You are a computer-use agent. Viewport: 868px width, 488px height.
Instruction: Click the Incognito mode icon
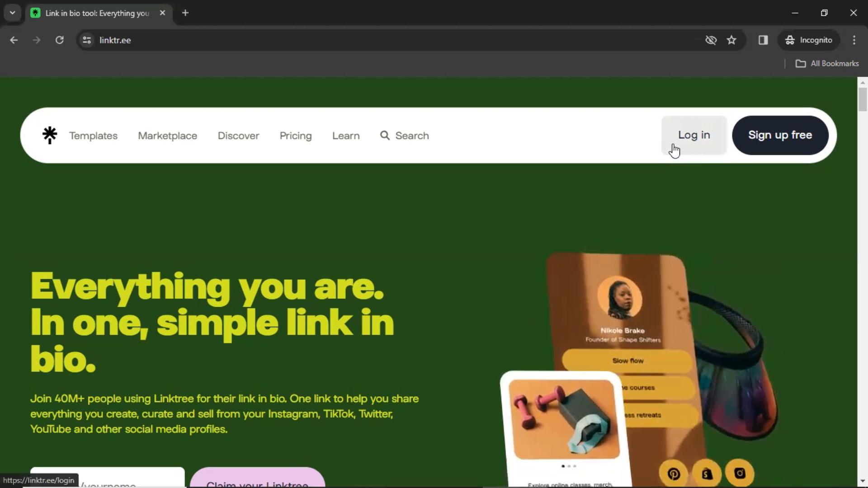(x=789, y=40)
